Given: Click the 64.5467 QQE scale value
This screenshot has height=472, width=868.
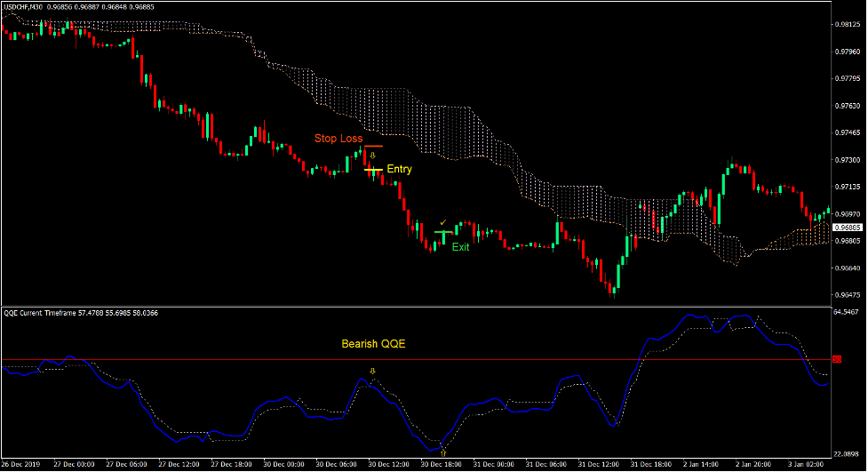Looking at the screenshot, I should pos(846,313).
